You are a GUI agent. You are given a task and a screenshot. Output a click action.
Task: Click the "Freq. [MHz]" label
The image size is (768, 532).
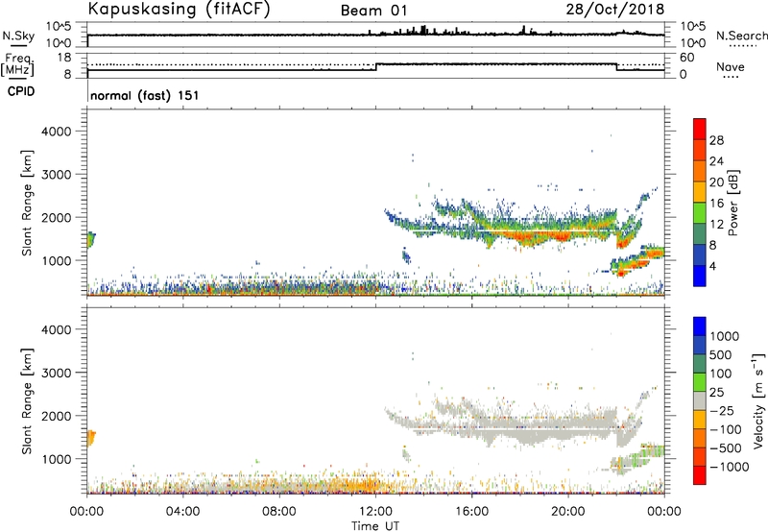point(17,64)
